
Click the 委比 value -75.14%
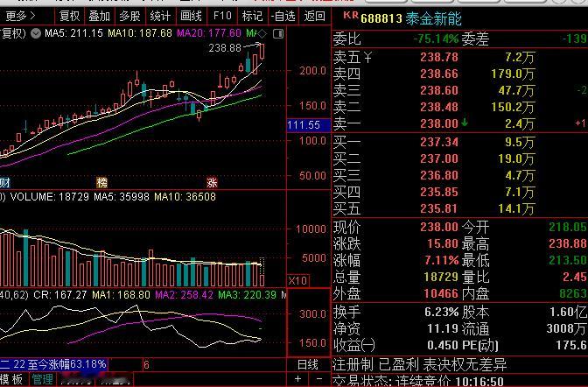(x=436, y=39)
